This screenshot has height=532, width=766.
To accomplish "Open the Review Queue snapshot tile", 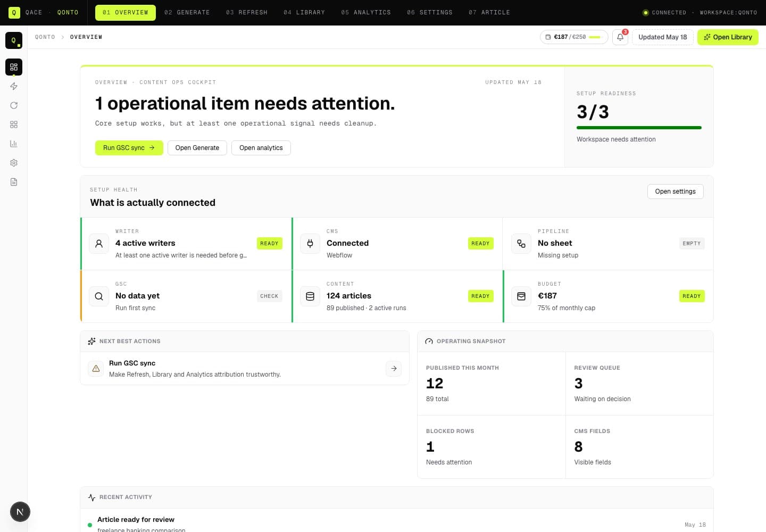I will tap(639, 384).
